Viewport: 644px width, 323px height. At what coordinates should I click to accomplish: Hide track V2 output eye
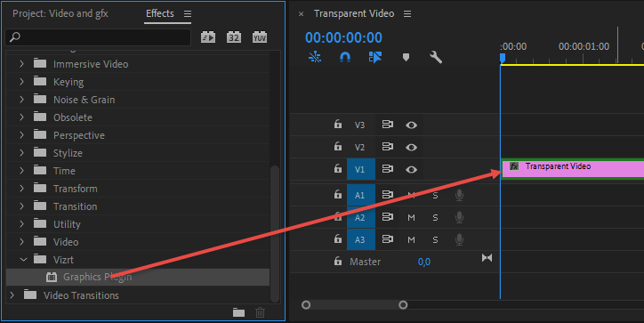[x=411, y=147]
